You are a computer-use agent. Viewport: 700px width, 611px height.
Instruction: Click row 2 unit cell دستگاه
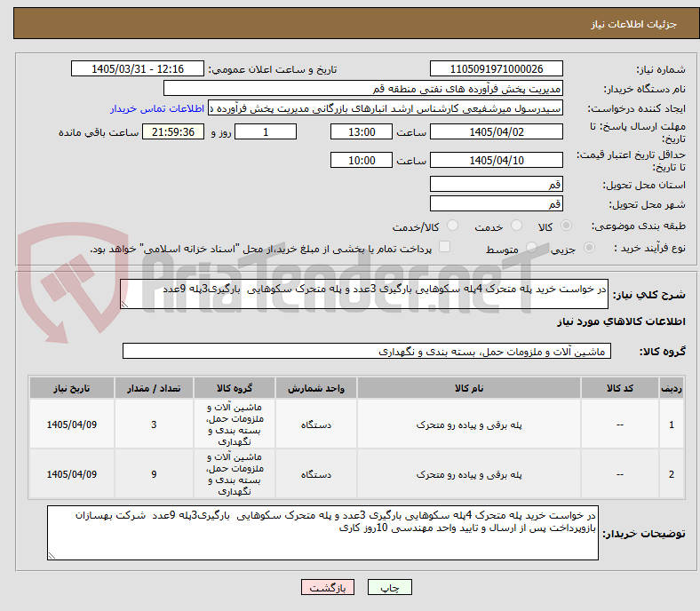tap(316, 474)
